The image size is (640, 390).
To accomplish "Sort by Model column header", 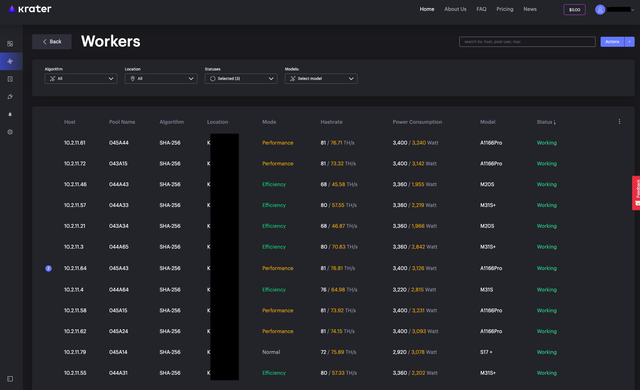I will pyautogui.click(x=488, y=122).
